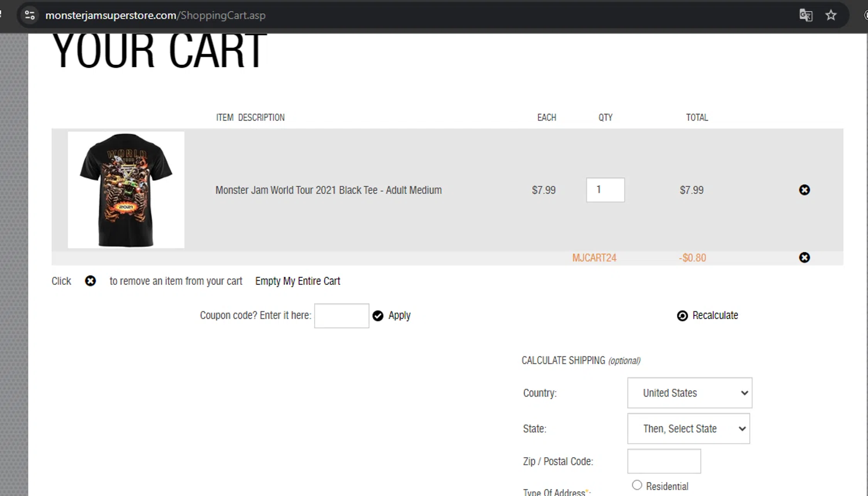Click the Recalculate circle icon
This screenshot has width=868, height=496.
[682, 315]
